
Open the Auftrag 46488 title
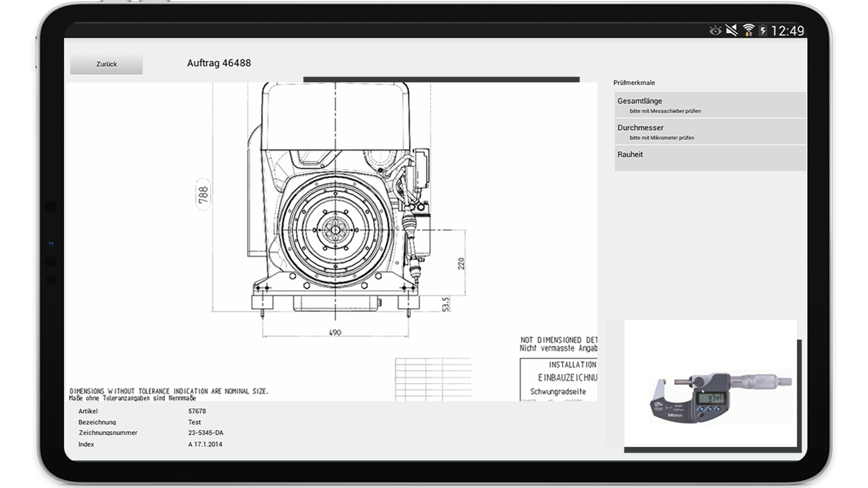click(x=220, y=63)
